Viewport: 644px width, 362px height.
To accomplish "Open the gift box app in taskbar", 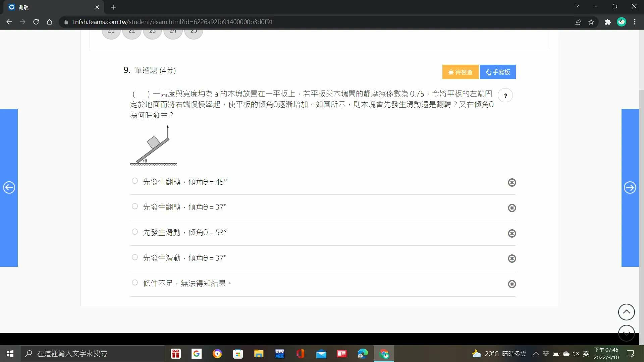I will point(176,354).
